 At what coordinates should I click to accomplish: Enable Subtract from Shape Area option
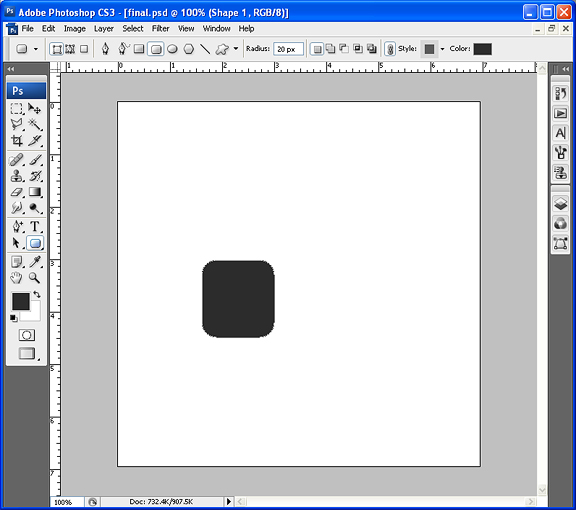pos(344,49)
